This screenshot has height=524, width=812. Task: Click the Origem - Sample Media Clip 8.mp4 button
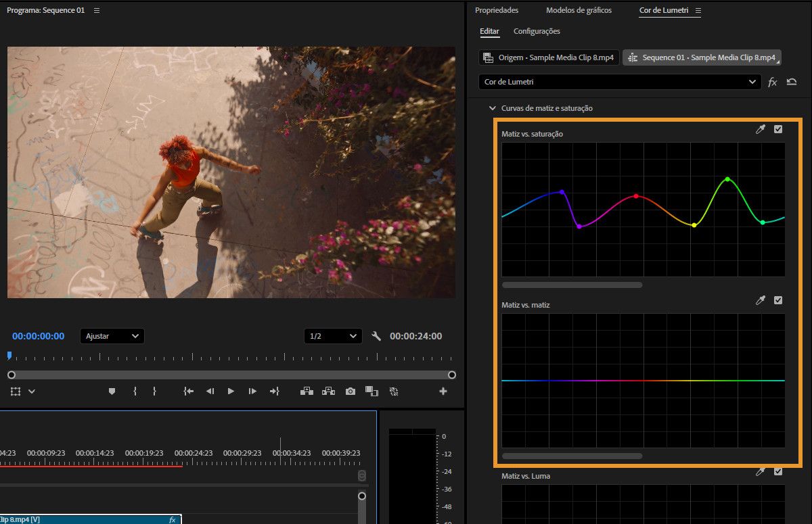(549, 57)
